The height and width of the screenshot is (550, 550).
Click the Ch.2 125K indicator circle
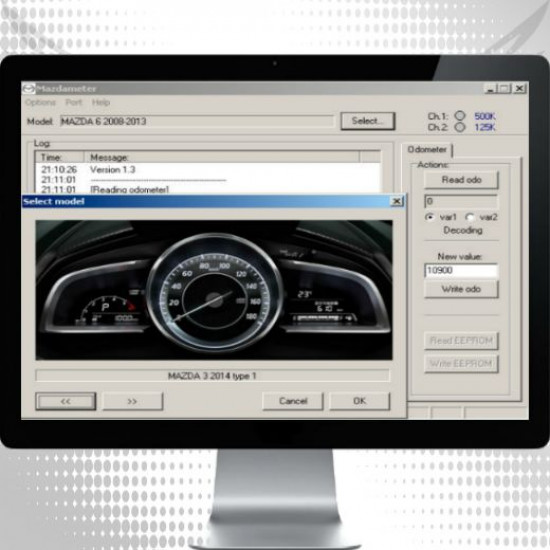pos(460,127)
